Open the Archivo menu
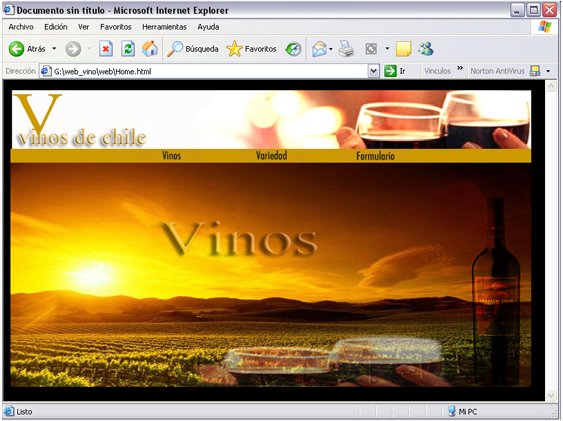 [21, 27]
